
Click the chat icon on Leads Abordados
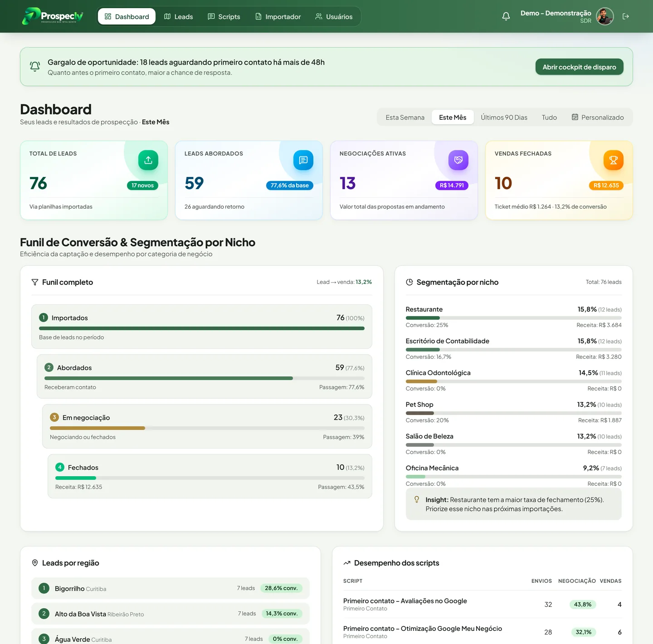pos(303,160)
